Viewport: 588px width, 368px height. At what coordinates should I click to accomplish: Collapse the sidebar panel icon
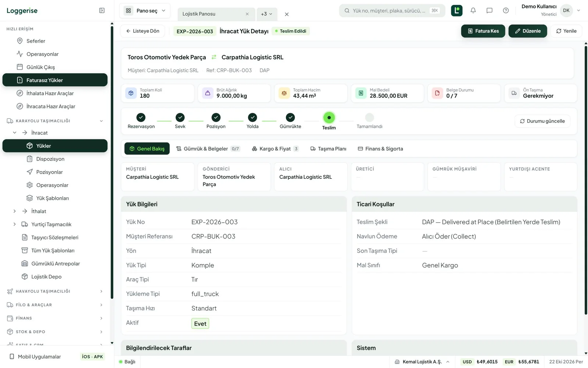pyautogui.click(x=102, y=11)
